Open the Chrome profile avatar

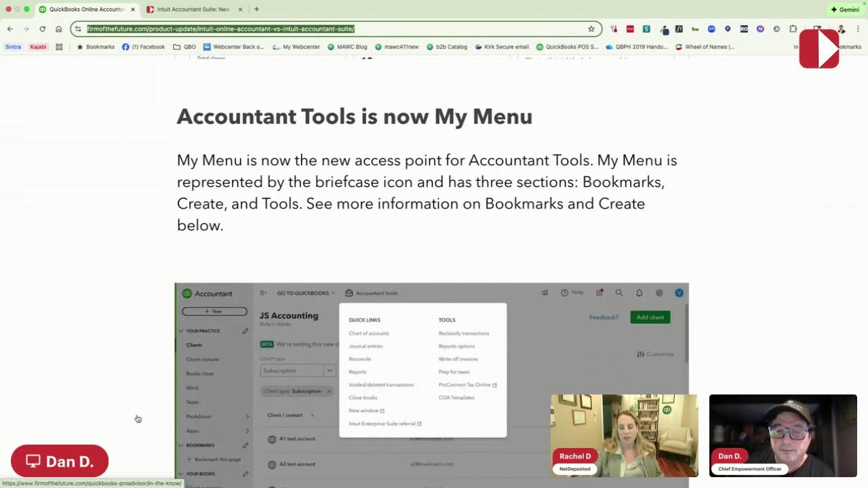pyautogui.click(x=842, y=29)
